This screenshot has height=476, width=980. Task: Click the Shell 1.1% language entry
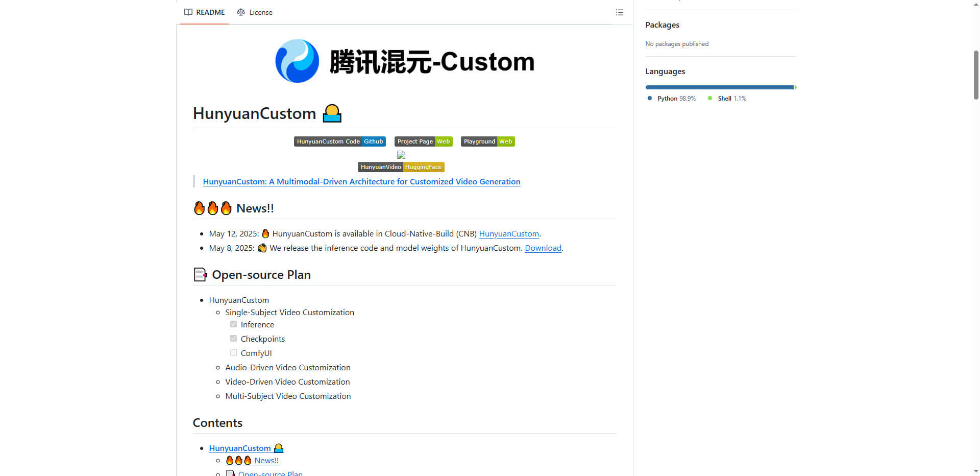[x=727, y=99]
